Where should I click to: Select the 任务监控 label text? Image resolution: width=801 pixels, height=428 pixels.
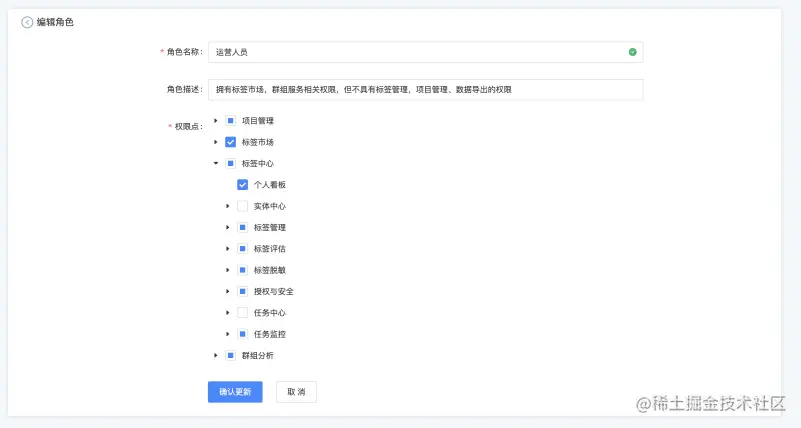pyautogui.click(x=270, y=334)
